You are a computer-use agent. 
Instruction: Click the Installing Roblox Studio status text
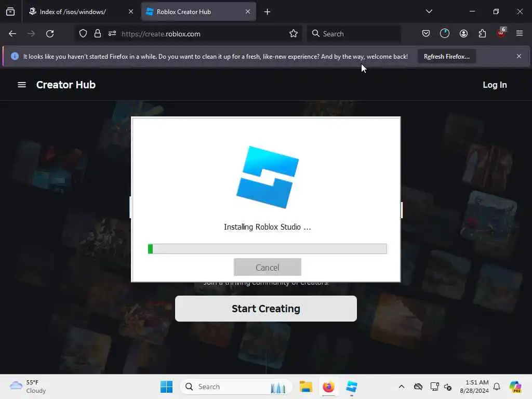point(268,227)
